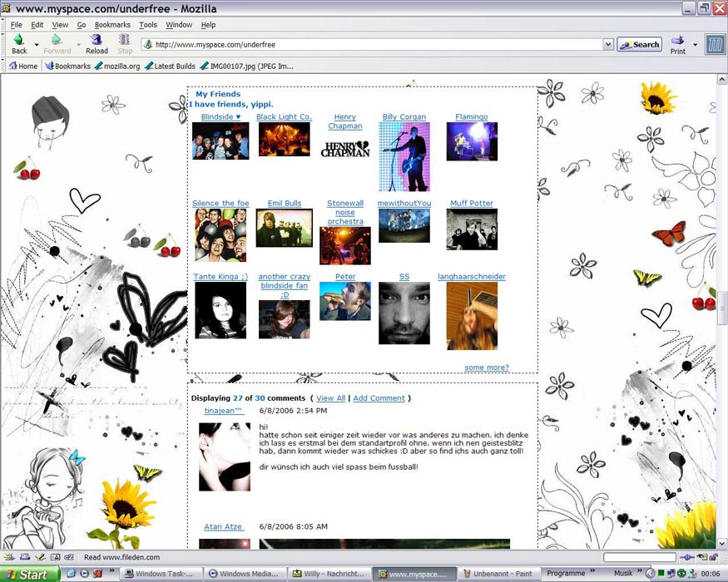728x582 pixels.
Task: Open the Window menu
Action: 179,25
